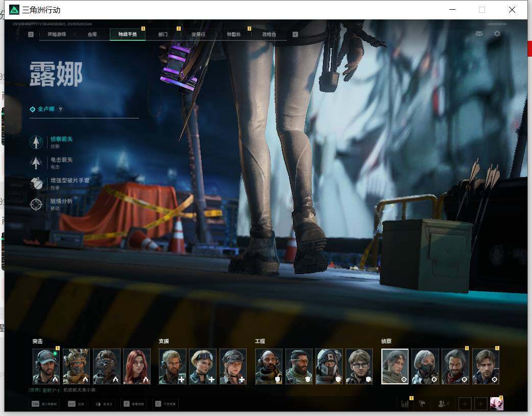Click the fourth bottom shortcut hint button

click(133, 404)
